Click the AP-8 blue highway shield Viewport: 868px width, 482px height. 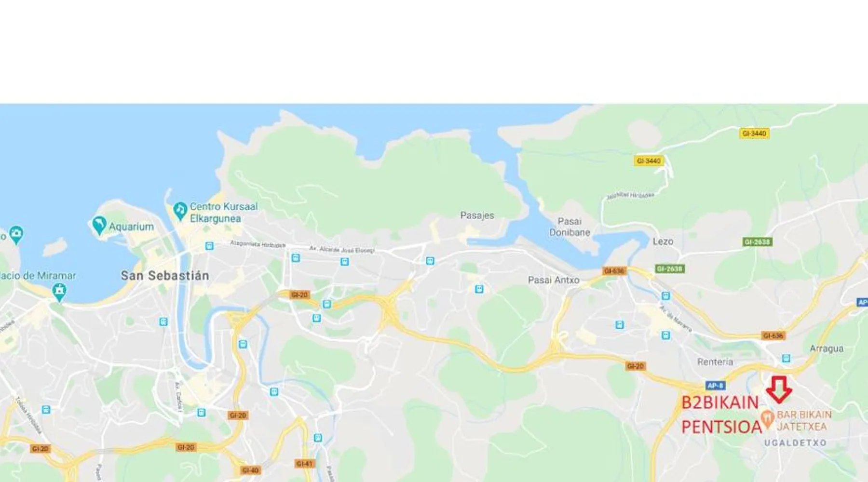pos(715,386)
